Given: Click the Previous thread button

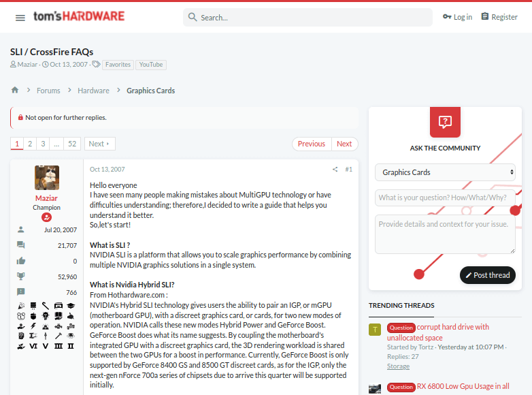Looking at the screenshot, I should (x=312, y=144).
